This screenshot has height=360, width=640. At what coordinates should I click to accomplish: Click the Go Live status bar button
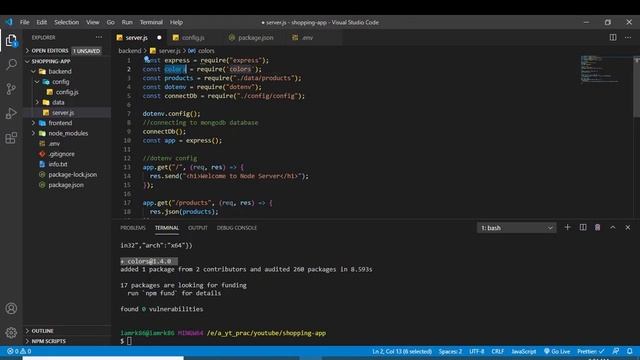click(x=557, y=351)
